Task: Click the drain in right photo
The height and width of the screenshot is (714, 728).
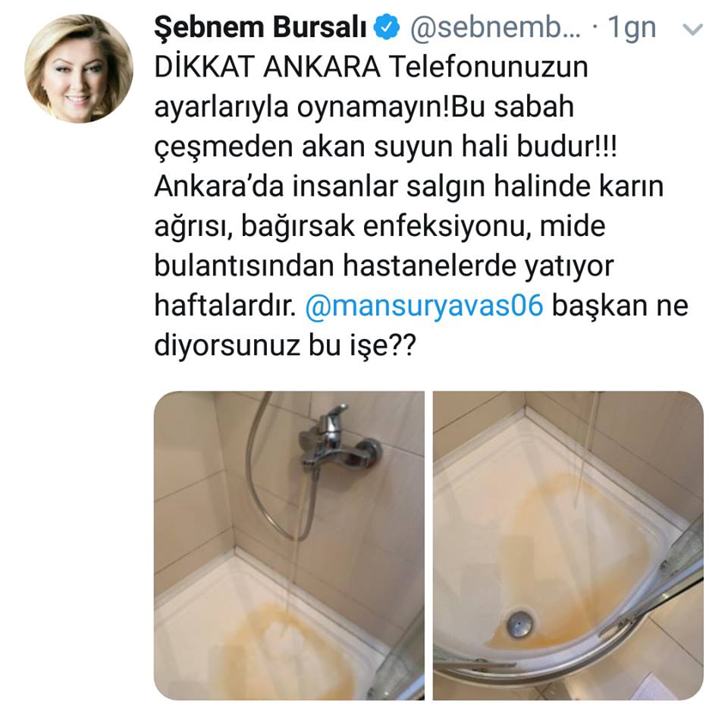Action: pos(520,623)
